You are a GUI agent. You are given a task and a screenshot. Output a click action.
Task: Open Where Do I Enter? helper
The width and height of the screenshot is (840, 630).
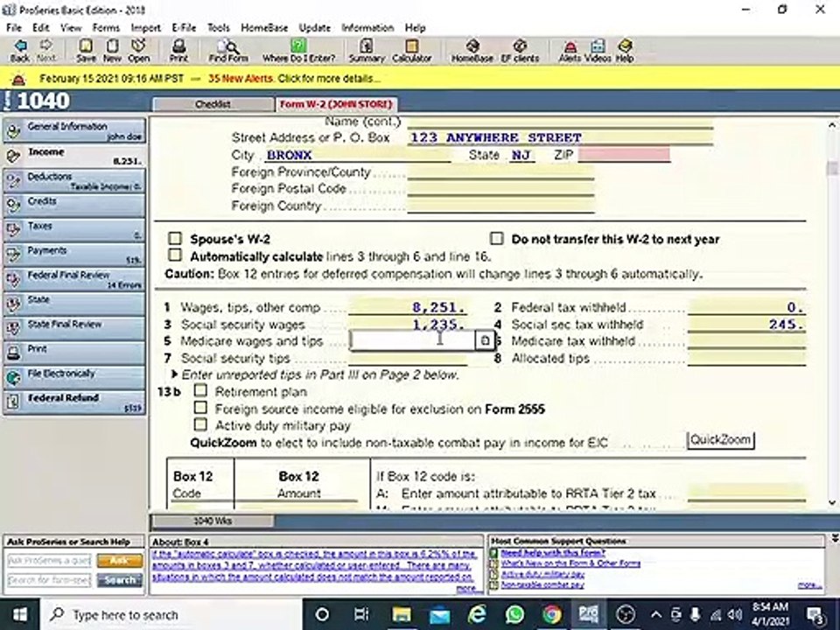coord(298,51)
